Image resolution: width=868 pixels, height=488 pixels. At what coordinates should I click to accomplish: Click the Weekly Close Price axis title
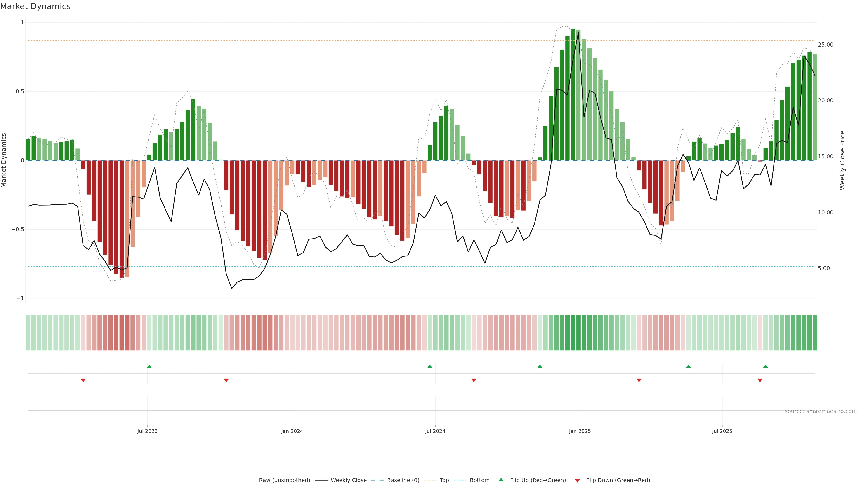click(842, 160)
